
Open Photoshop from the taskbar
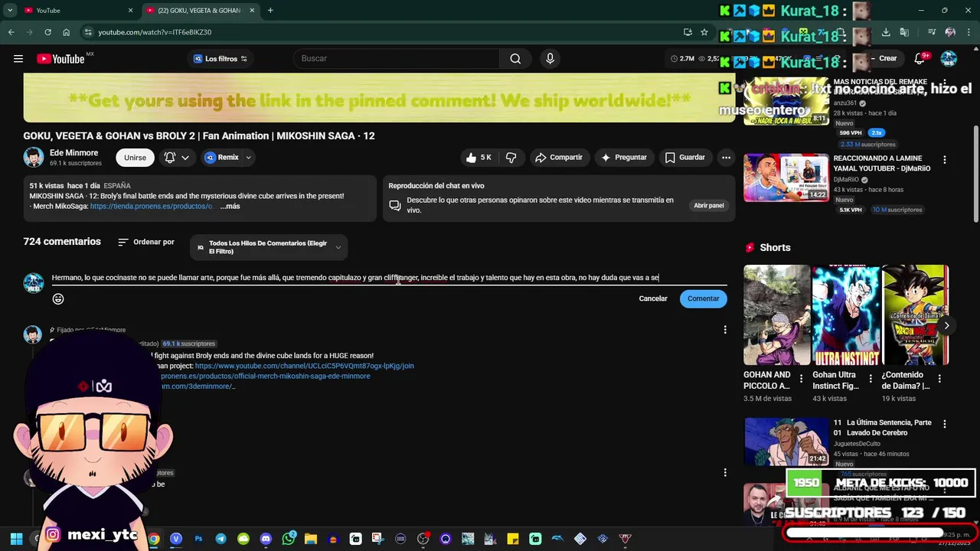pos(198,539)
